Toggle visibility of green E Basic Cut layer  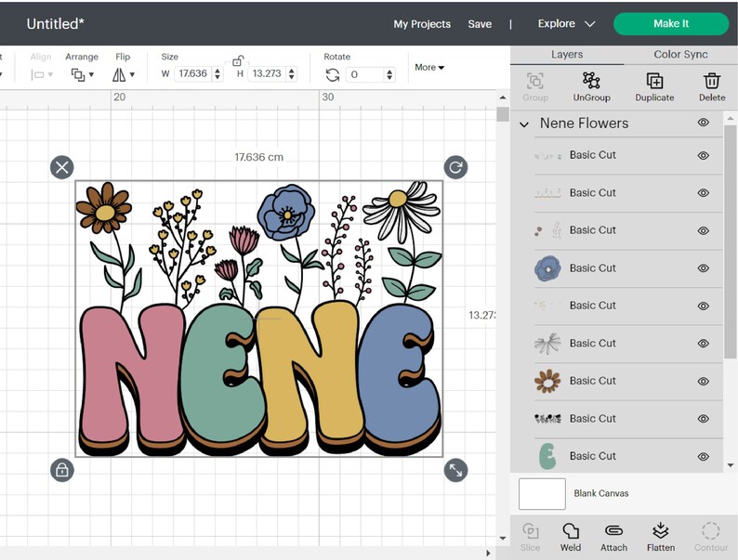(x=704, y=456)
